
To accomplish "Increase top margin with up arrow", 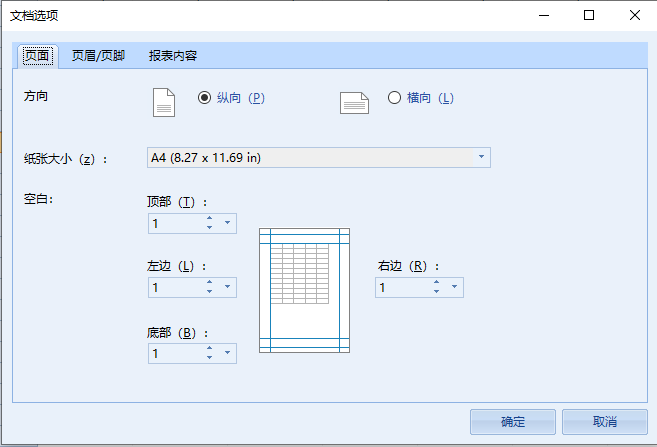I will 210,218.
